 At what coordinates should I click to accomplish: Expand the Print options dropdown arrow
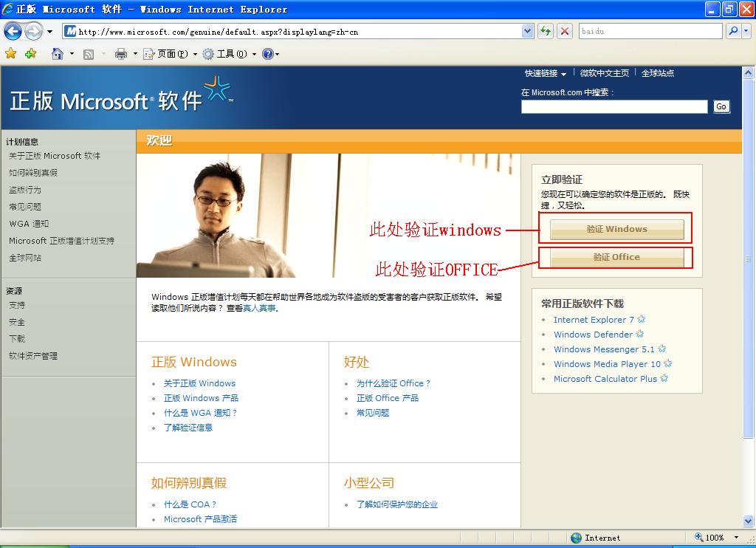pyautogui.click(x=135, y=54)
